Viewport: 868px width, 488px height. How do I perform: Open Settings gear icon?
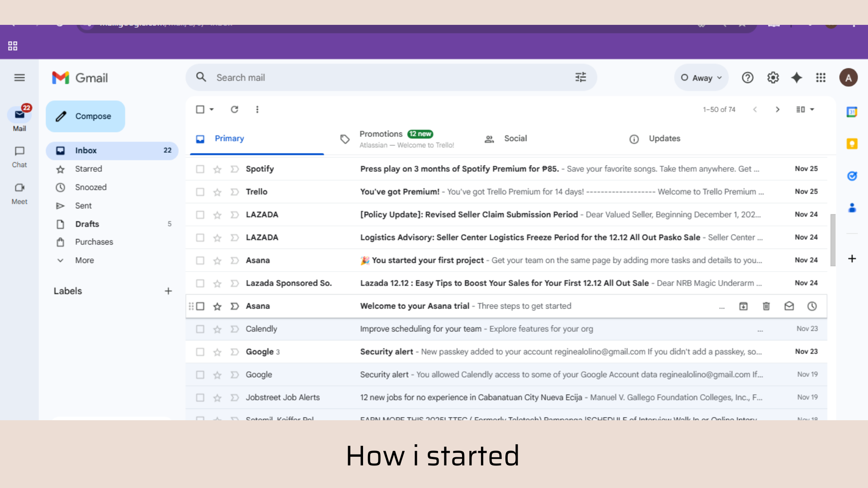click(x=773, y=78)
